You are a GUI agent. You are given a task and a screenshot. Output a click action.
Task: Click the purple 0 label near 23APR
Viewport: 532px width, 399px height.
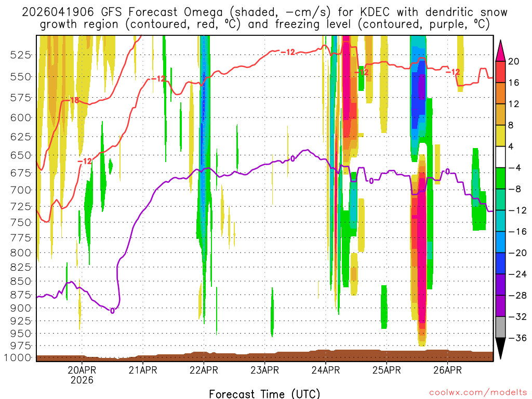point(292,158)
